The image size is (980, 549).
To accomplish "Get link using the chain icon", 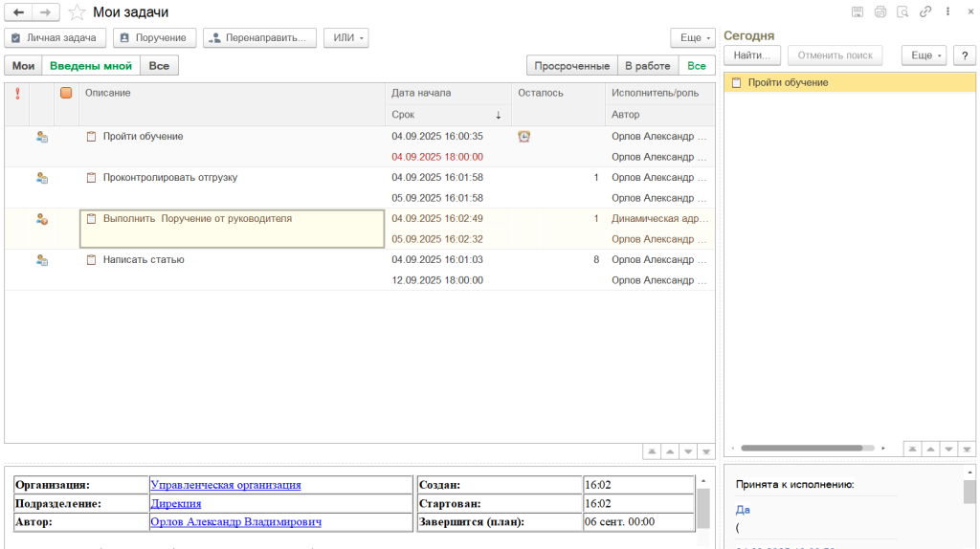I will click(925, 12).
